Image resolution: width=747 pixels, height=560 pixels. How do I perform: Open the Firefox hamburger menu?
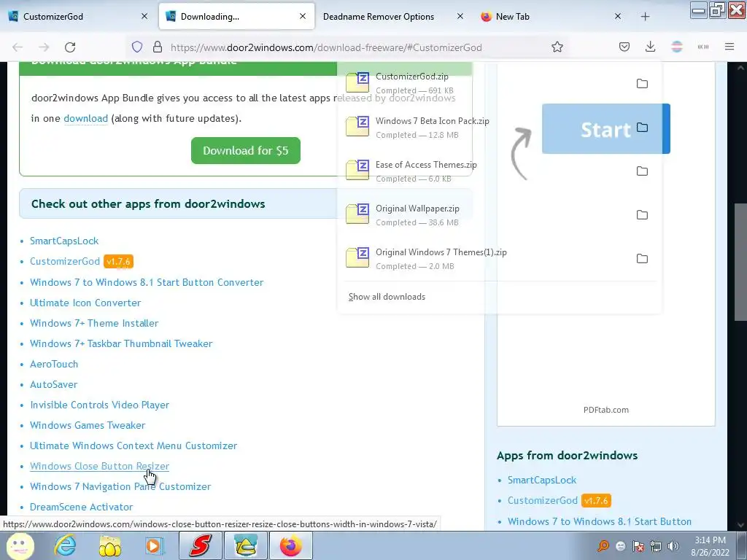coord(729,47)
